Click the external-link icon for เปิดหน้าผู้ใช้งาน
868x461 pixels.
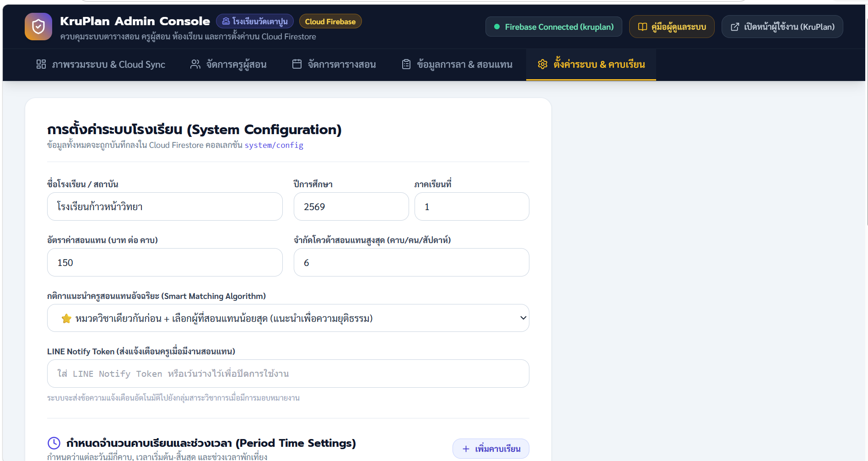pos(735,27)
